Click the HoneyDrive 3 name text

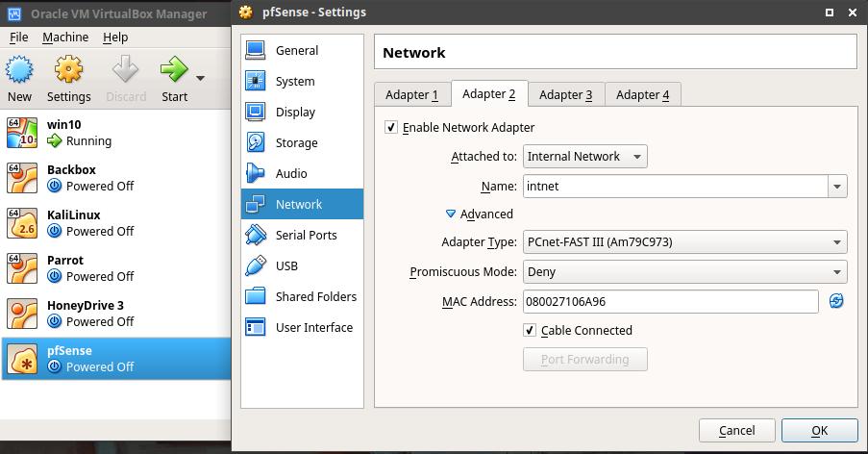pos(86,305)
